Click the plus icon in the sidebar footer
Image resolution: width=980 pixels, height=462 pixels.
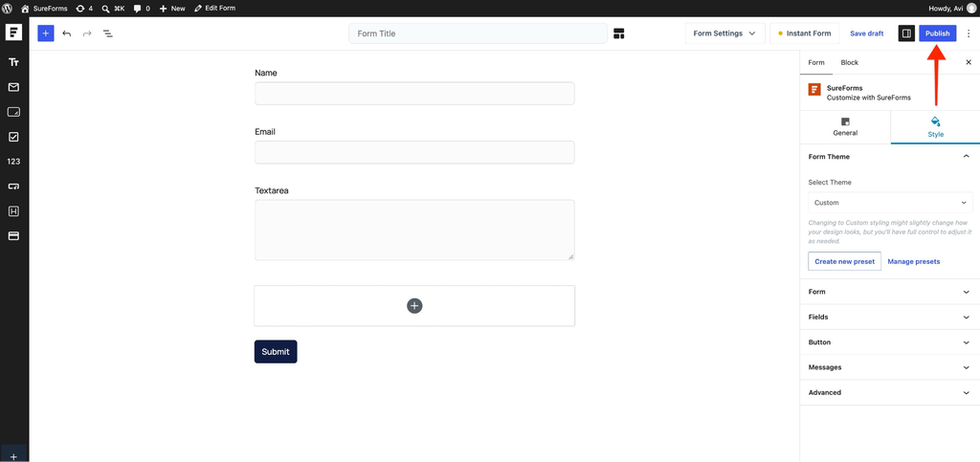coord(13,456)
